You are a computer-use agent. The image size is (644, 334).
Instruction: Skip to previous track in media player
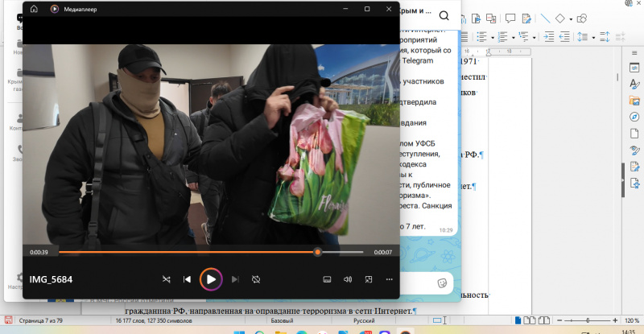coord(187,279)
